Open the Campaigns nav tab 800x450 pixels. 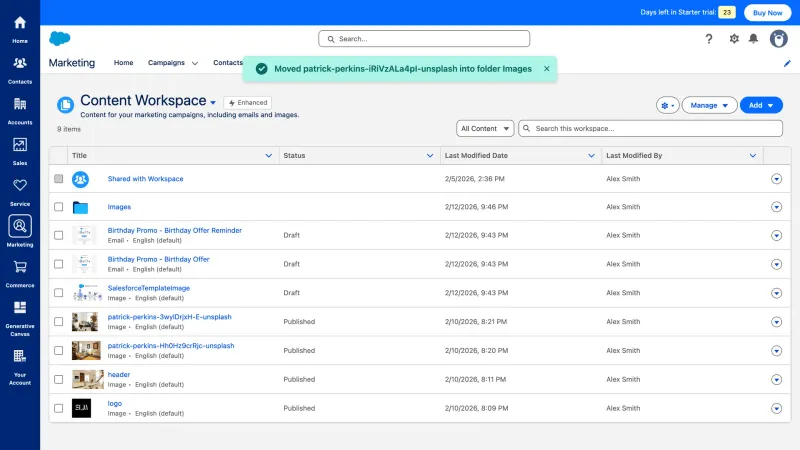(x=166, y=63)
